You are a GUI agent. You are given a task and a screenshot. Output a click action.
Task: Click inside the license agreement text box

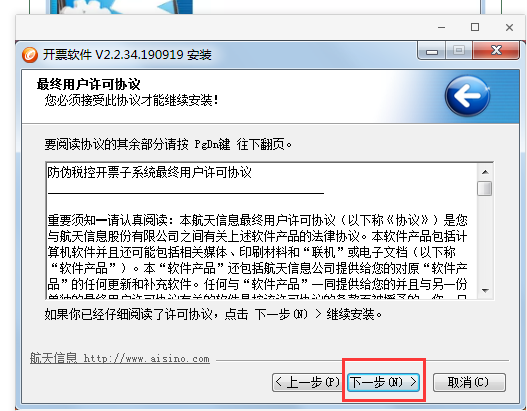(261, 231)
